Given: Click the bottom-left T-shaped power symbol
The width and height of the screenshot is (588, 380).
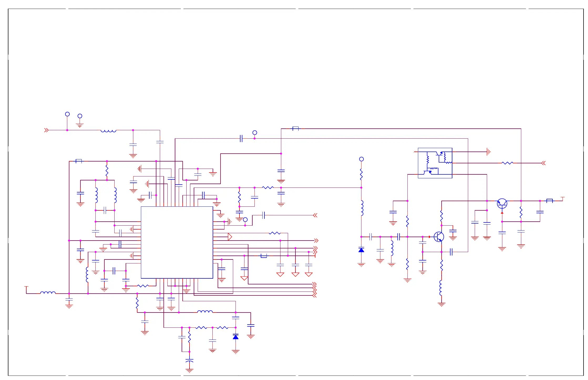Looking at the screenshot, I should (26, 287).
